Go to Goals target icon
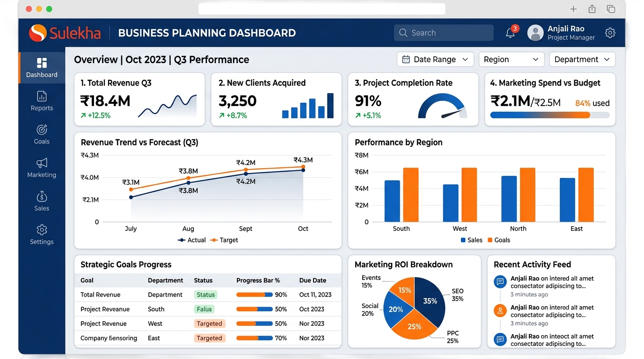This screenshot has width=644, height=359. pos(42,130)
